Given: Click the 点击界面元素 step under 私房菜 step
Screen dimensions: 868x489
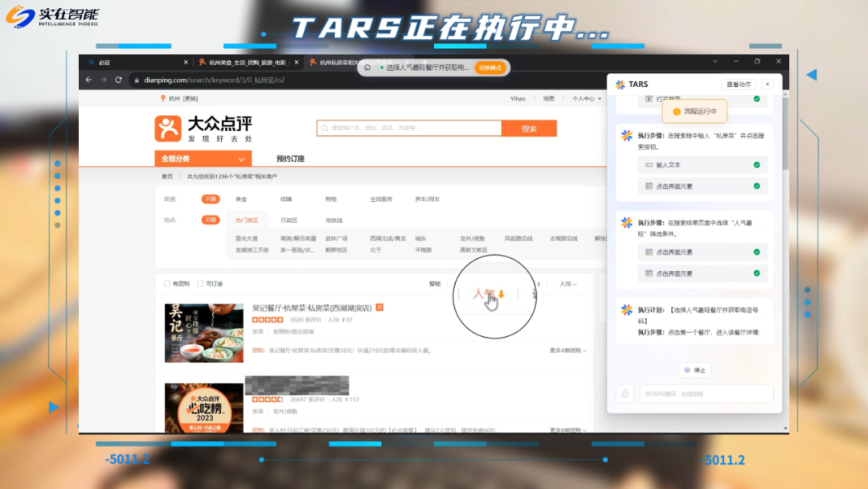Looking at the screenshot, I should click(702, 187).
